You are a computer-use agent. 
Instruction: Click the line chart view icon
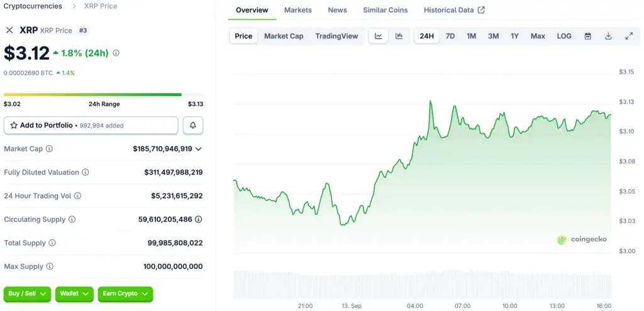tap(379, 36)
